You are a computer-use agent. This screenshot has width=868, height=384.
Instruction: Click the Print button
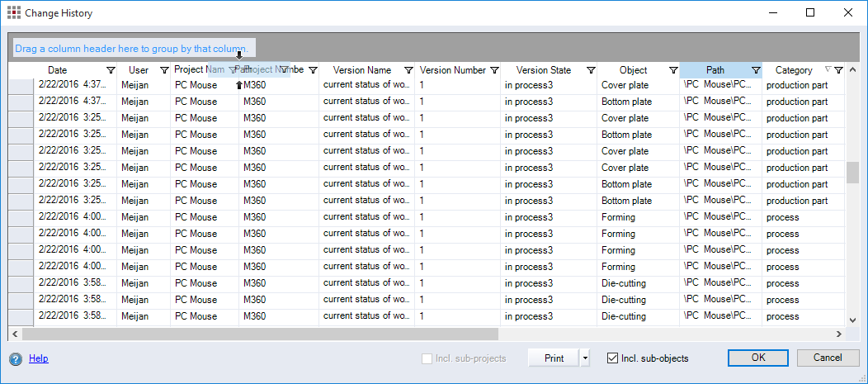(x=554, y=358)
